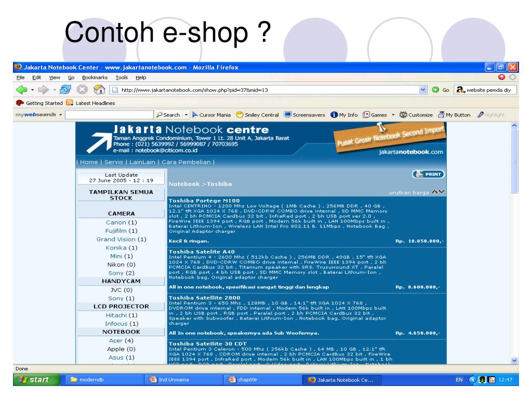Open Cursor Mania toolbar item
Screen dimensions: 532x399
(x=211, y=115)
